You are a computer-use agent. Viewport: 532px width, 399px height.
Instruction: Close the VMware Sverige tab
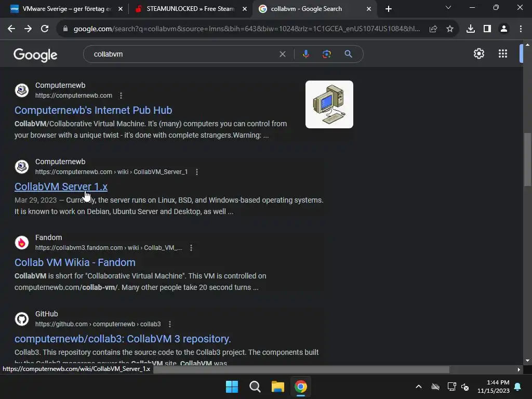tap(121, 9)
